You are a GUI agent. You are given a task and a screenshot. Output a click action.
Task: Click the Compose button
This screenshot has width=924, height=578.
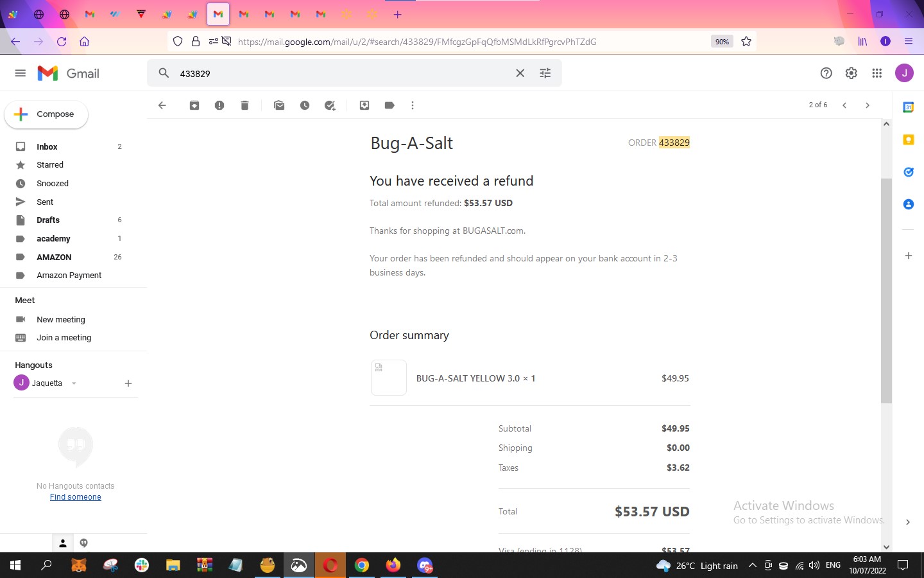point(46,114)
